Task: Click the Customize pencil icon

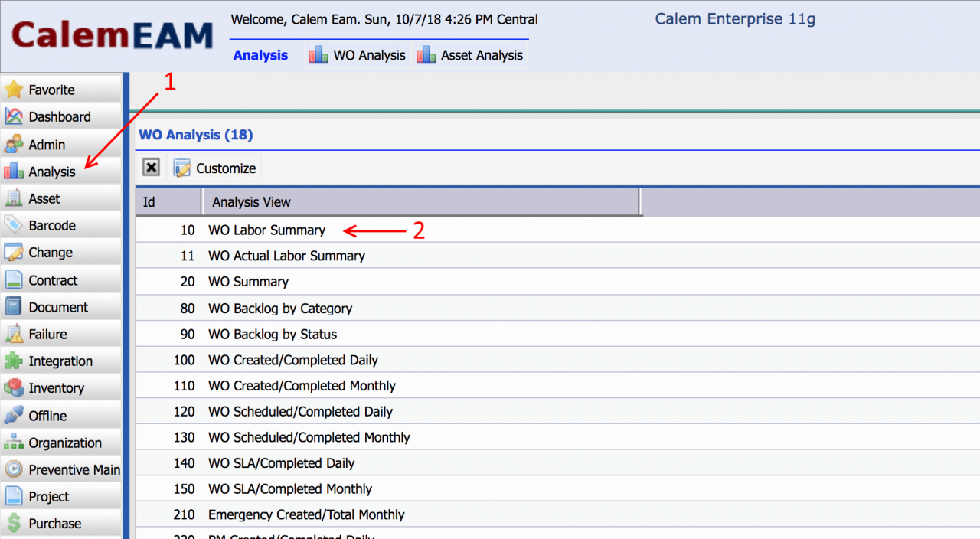Action: click(x=182, y=168)
